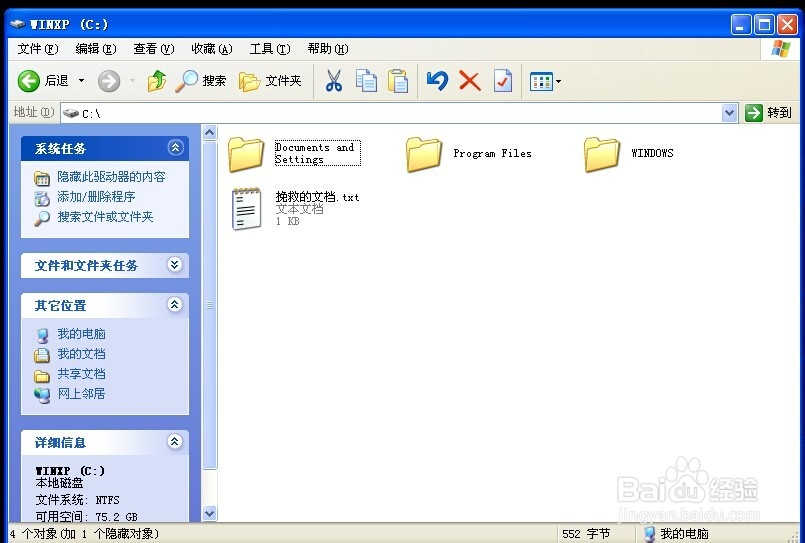Click status bar text 552 字节

coord(586,534)
